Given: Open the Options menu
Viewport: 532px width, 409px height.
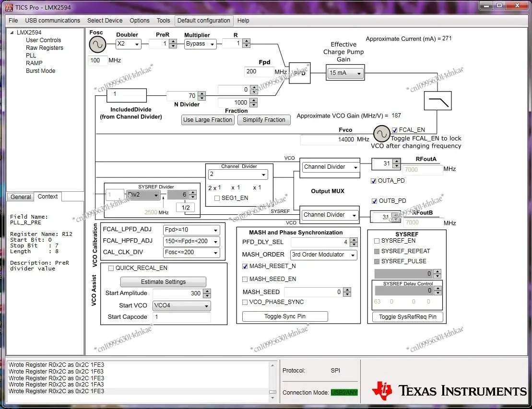Looking at the screenshot, I should 140,20.
